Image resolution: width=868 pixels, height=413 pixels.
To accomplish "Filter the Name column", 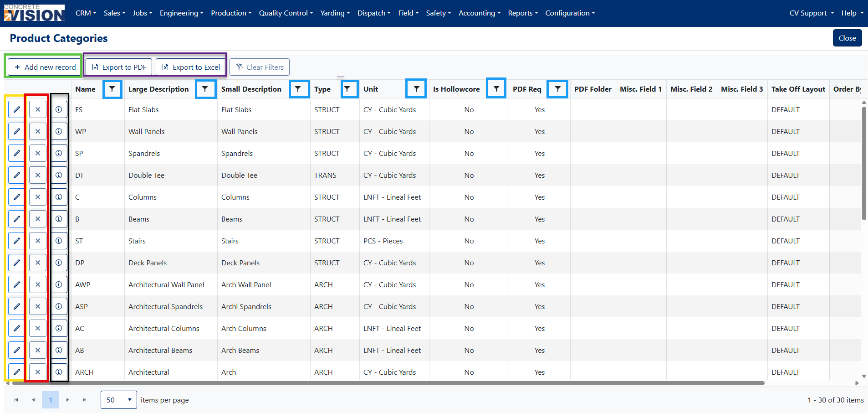I will pyautogui.click(x=112, y=89).
